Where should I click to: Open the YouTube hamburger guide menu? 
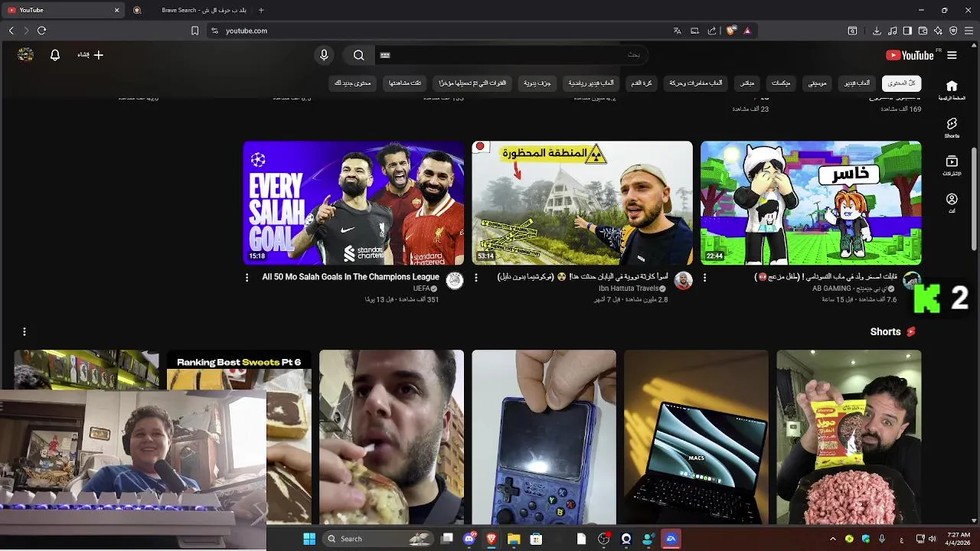coord(952,55)
